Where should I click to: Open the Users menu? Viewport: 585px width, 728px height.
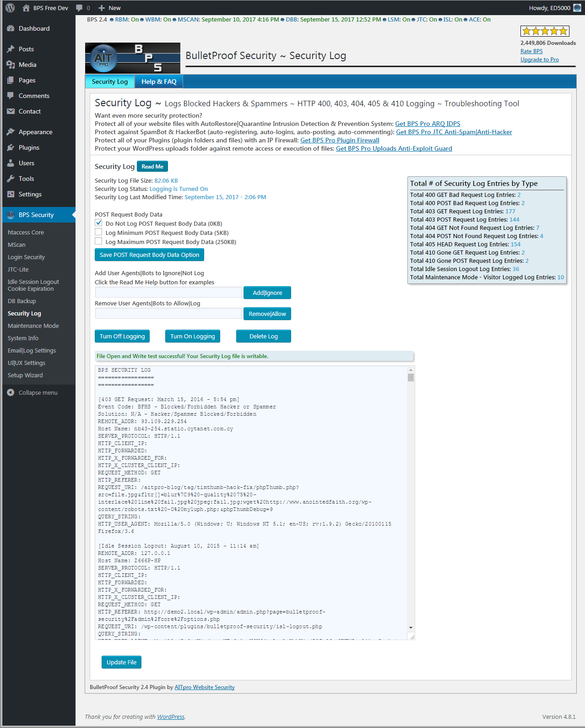click(38, 163)
